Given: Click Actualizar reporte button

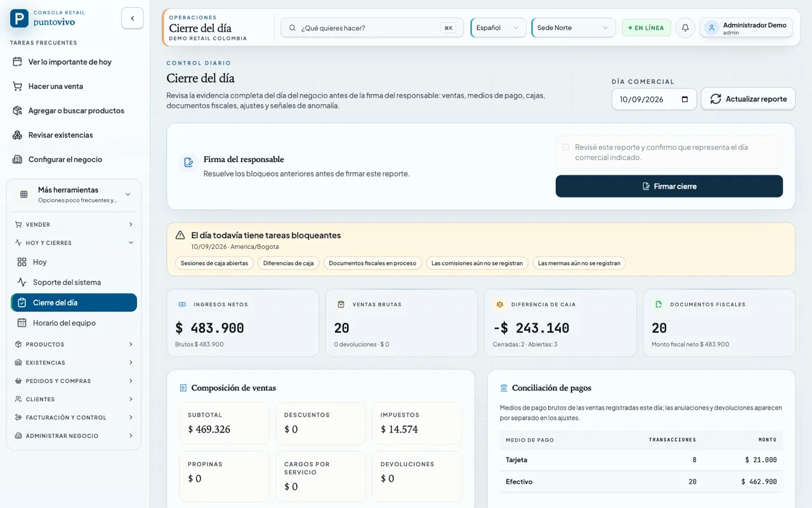Looking at the screenshot, I should (748, 99).
